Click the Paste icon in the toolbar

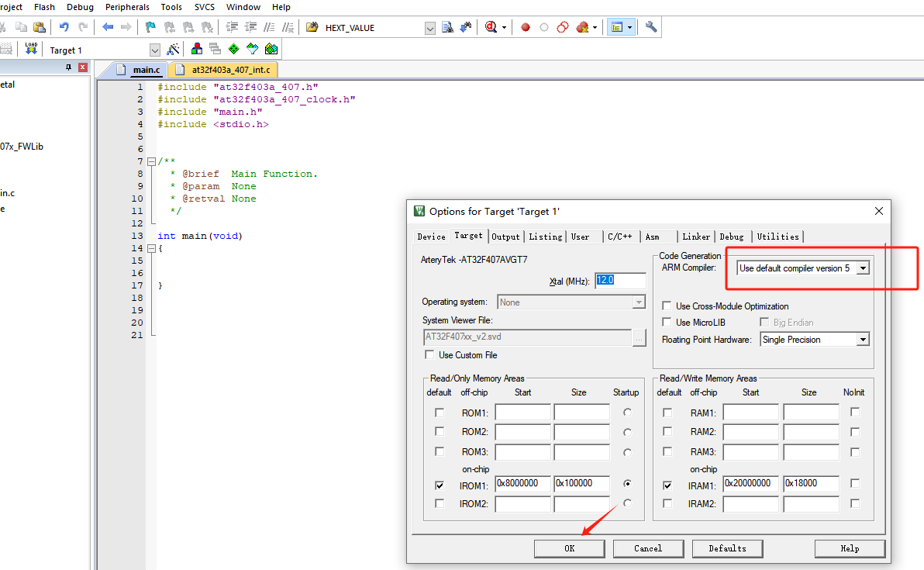tap(40, 27)
